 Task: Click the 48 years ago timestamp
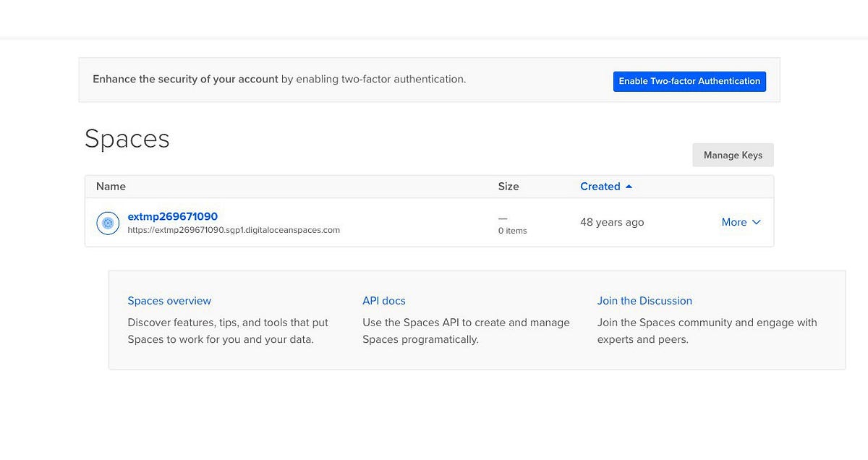point(612,222)
